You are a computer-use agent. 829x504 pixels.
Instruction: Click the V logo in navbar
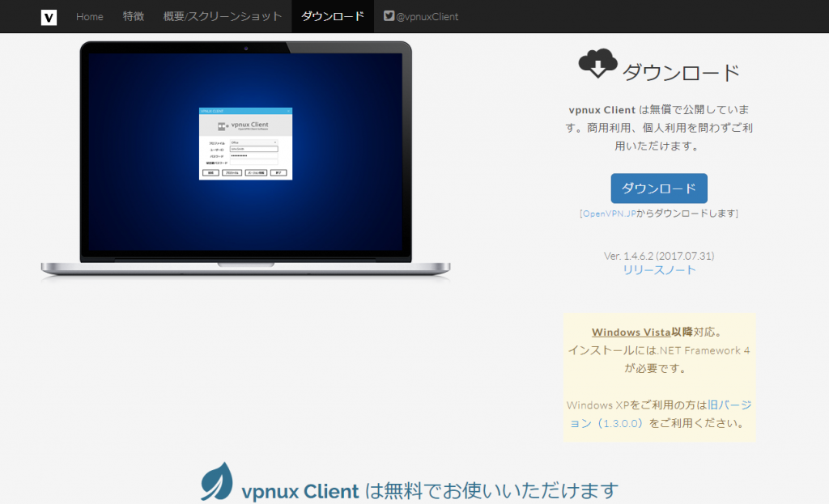[x=49, y=17]
